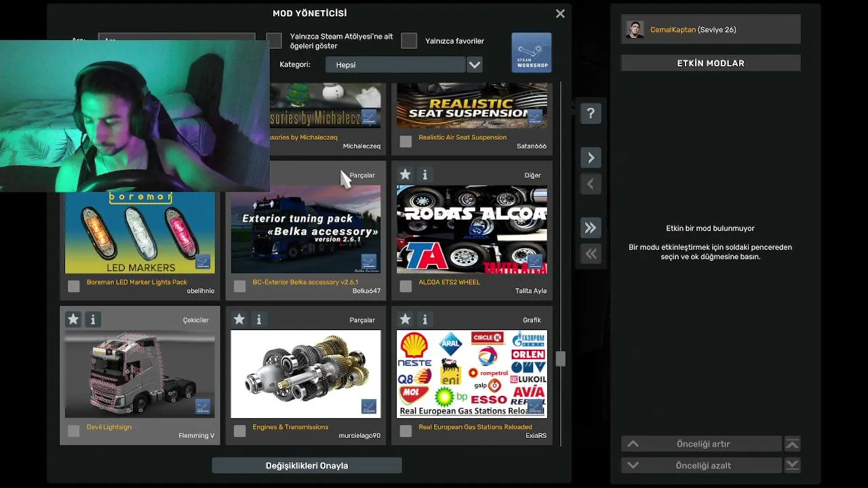The height and width of the screenshot is (488, 868).
Task: Tick Real European Gas Stations Reloaded checkbox
Action: 406,431
